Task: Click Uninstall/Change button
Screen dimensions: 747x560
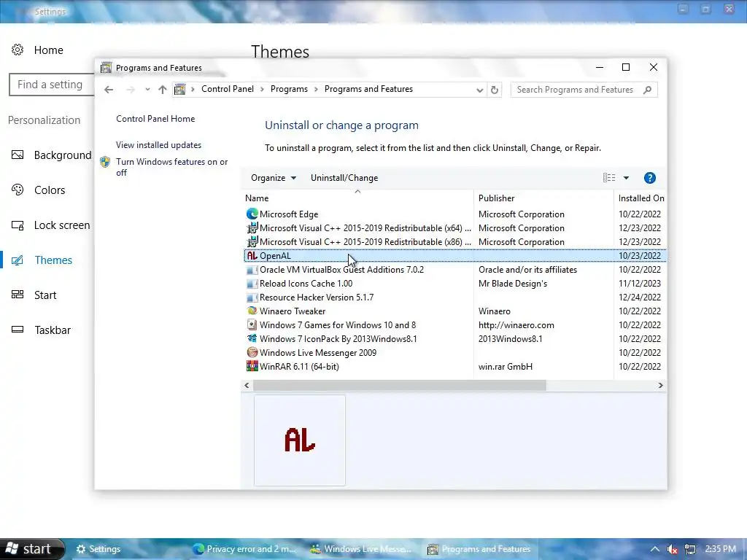Action: click(x=344, y=178)
